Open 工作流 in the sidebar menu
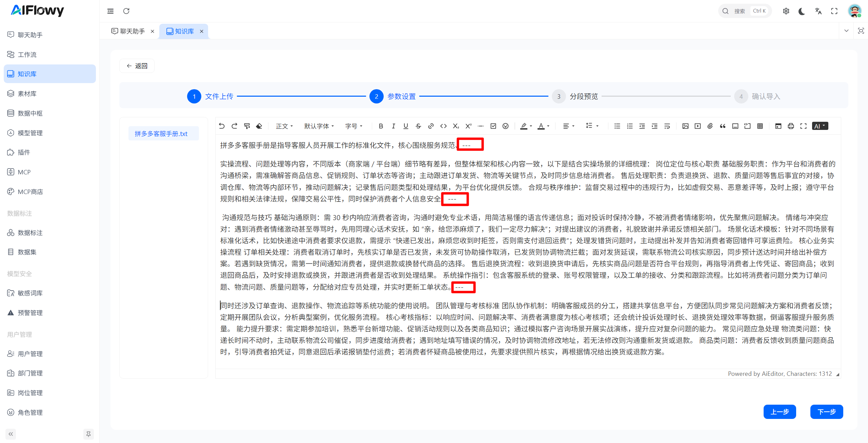Viewport: 868px width, 443px height. 27,54
